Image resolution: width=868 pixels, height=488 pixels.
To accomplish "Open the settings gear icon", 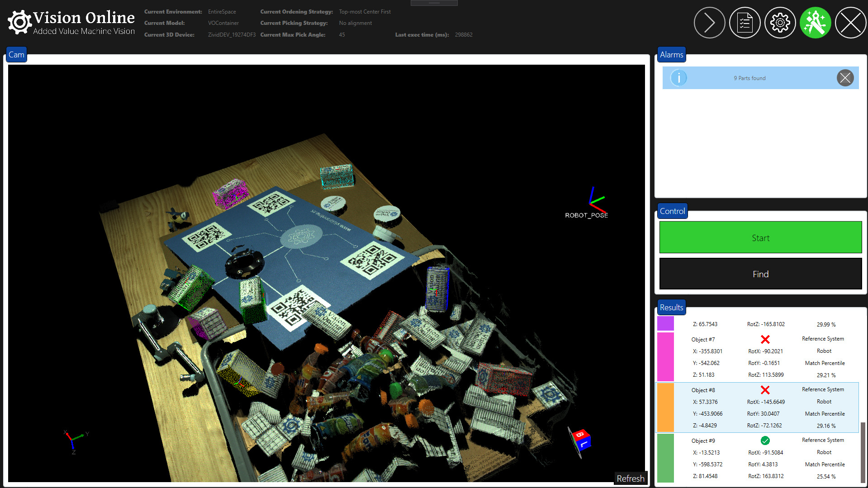I will (780, 23).
